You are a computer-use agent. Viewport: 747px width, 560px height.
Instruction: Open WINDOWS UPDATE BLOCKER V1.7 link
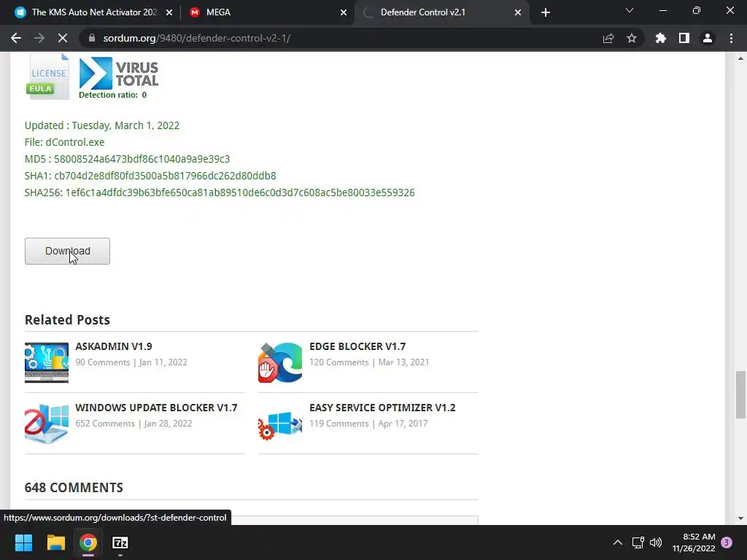[156, 408]
